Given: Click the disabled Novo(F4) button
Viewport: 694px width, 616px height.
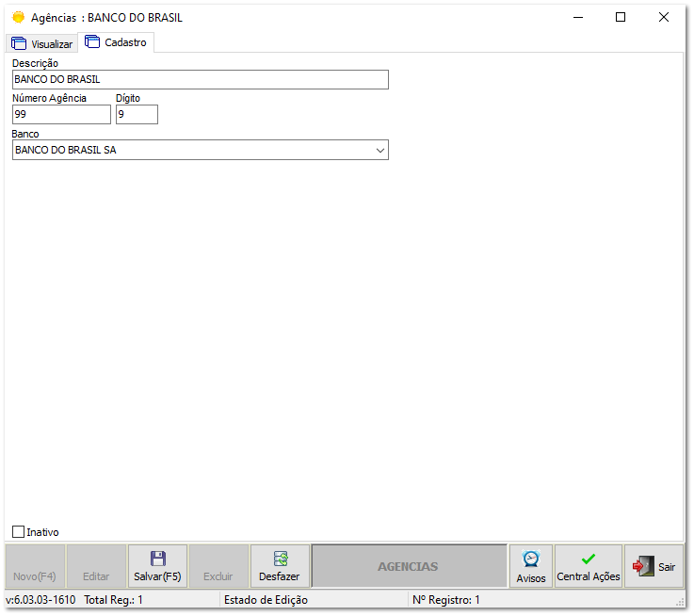Looking at the screenshot, I should point(35,567).
